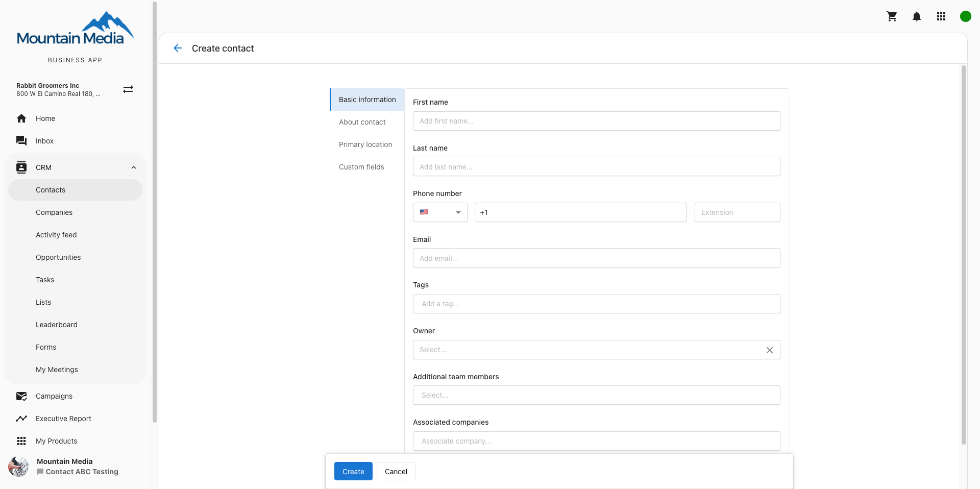Go to Home page label
Screen dimensions: 980x489
[x=45, y=118]
